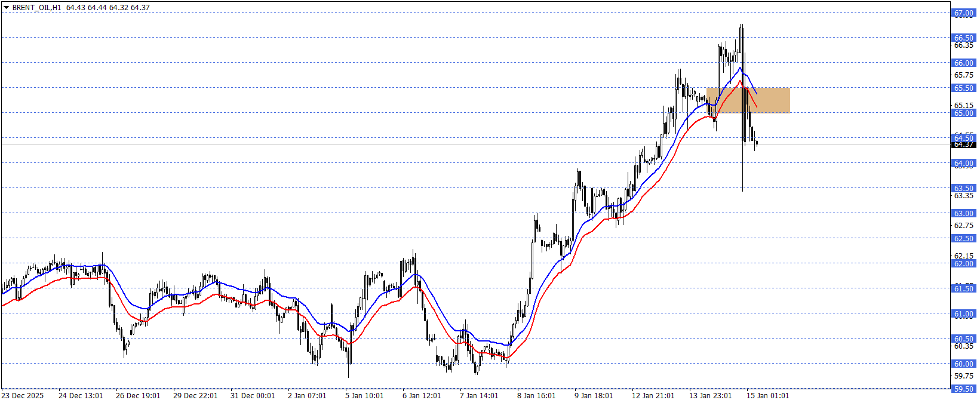Select the 61.00 price level label
The image size is (980, 403).
point(963,313)
